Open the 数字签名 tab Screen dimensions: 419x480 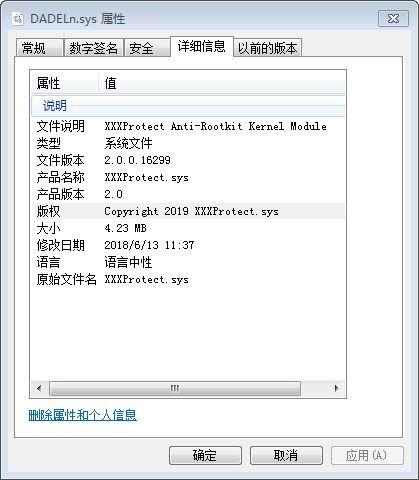click(94, 48)
